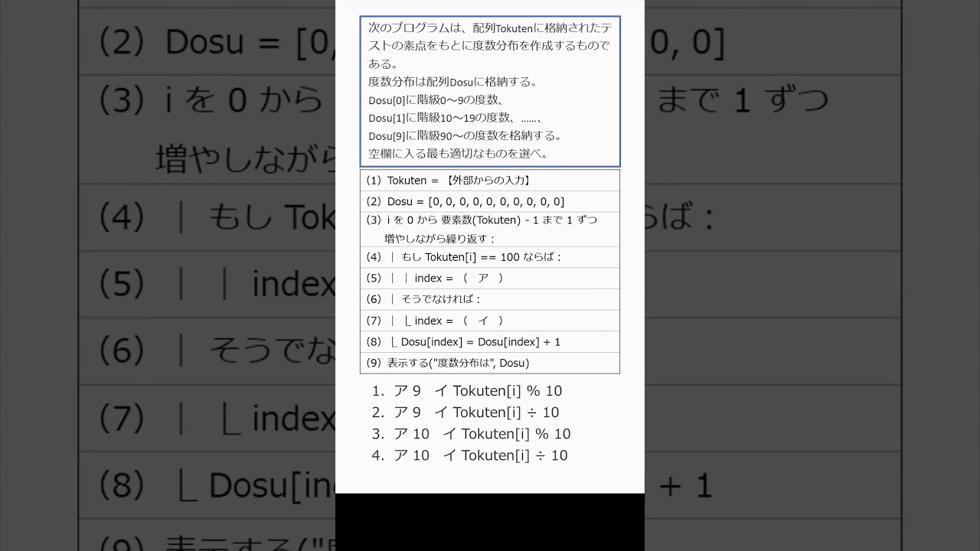The height and width of the screenshot is (551, 980).
Task: Click row (6) そうでなければ in the small table
Action: click(490, 299)
